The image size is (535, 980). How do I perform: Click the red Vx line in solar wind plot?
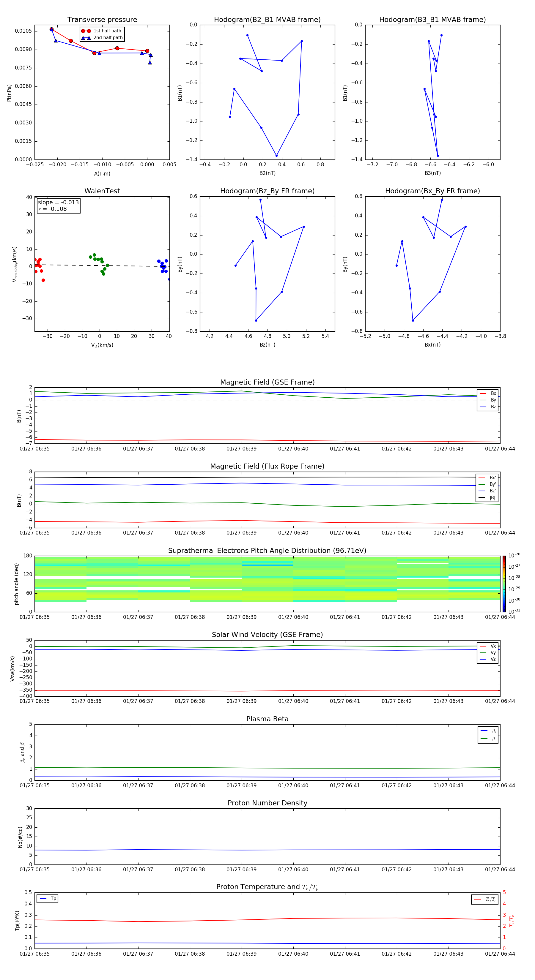[x=267, y=690]
